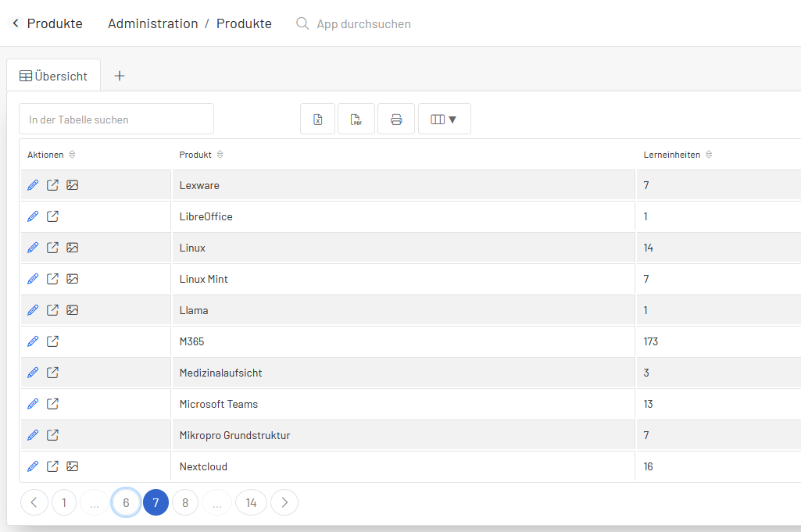
Task: View the Linux Mint image icon
Action: click(73, 279)
